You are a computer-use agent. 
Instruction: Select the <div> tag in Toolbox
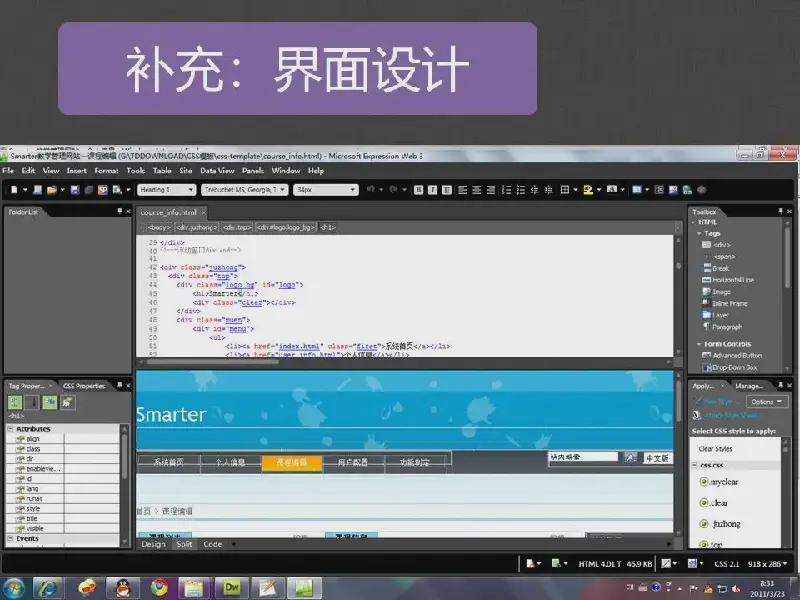(717, 245)
